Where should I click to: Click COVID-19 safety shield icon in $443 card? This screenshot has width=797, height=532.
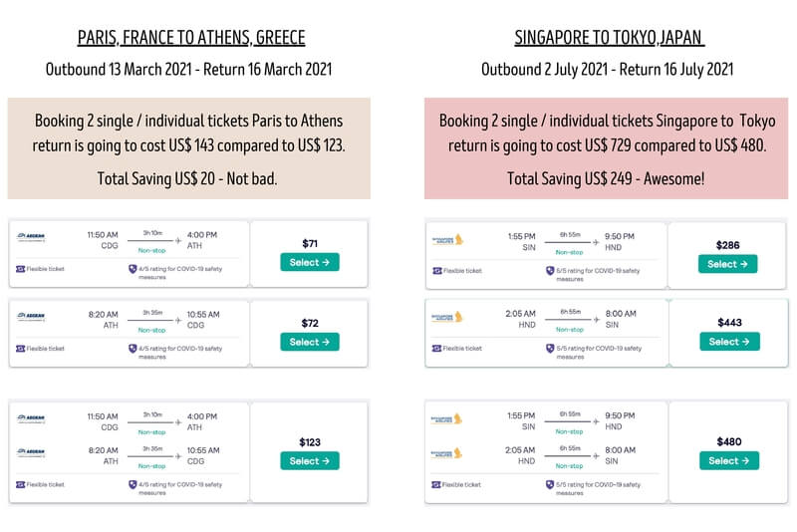point(550,350)
